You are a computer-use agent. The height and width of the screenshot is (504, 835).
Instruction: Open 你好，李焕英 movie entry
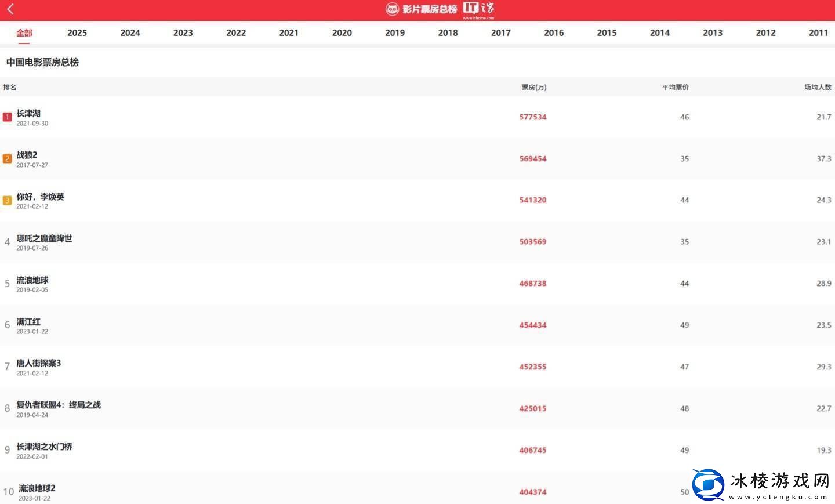click(x=40, y=197)
